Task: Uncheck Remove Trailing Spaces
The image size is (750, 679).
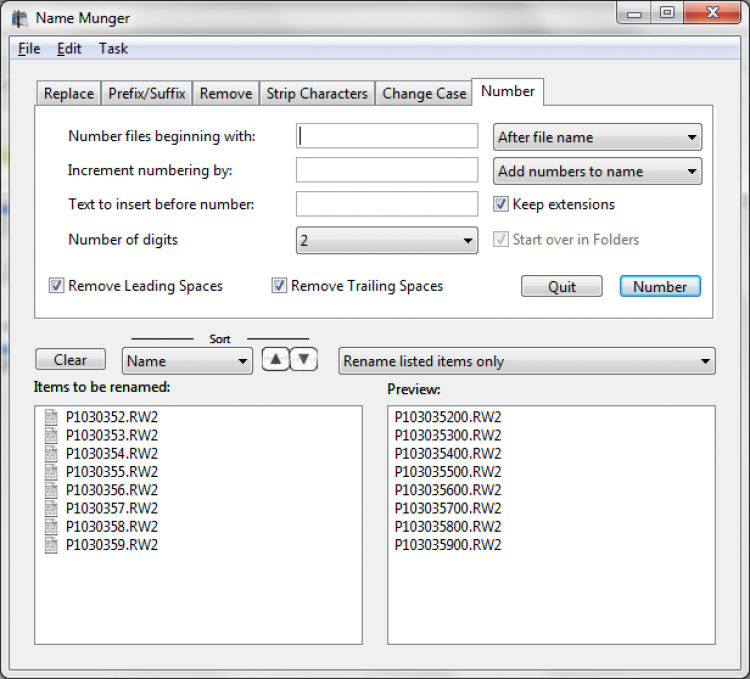Action: tap(279, 286)
